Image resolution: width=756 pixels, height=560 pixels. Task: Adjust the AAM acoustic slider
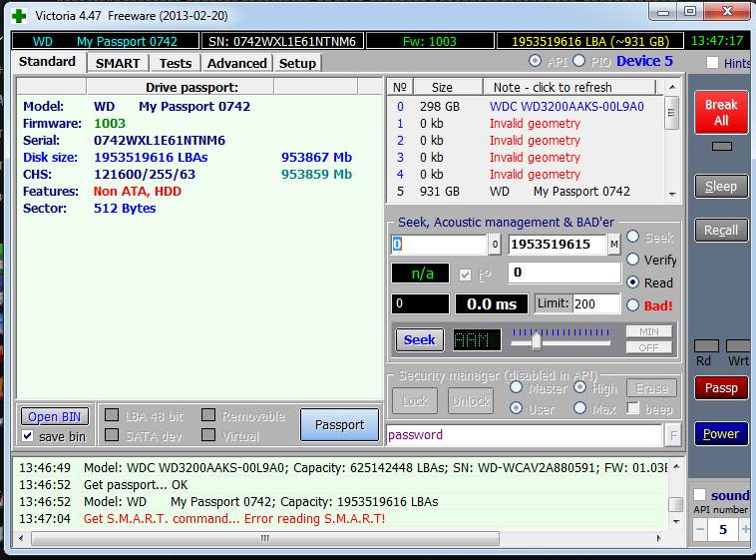coord(537,340)
